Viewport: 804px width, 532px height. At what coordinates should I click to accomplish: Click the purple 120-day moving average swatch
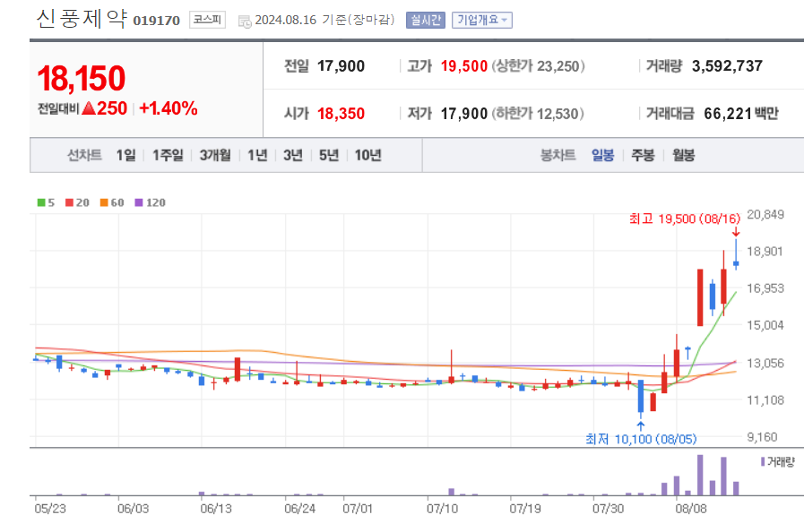click(139, 202)
